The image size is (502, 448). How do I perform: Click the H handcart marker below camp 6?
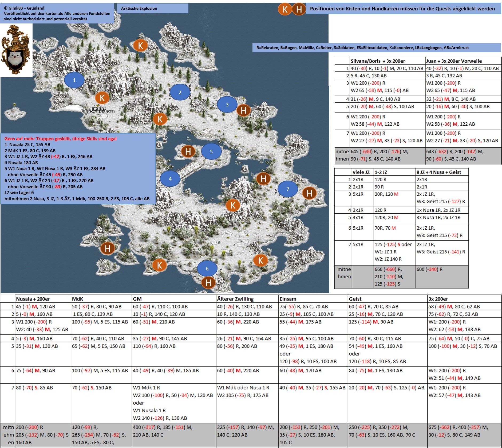point(208,283)
